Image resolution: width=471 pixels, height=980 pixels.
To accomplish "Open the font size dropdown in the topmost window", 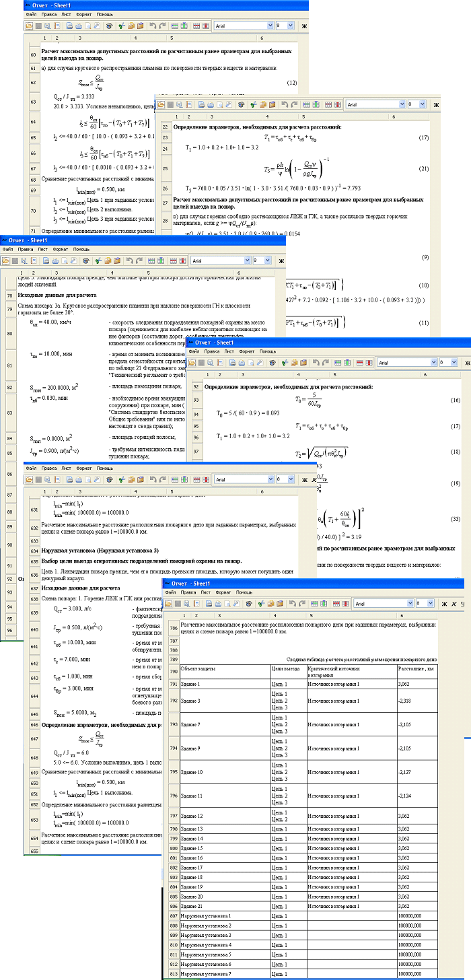I will coord(290,26).
